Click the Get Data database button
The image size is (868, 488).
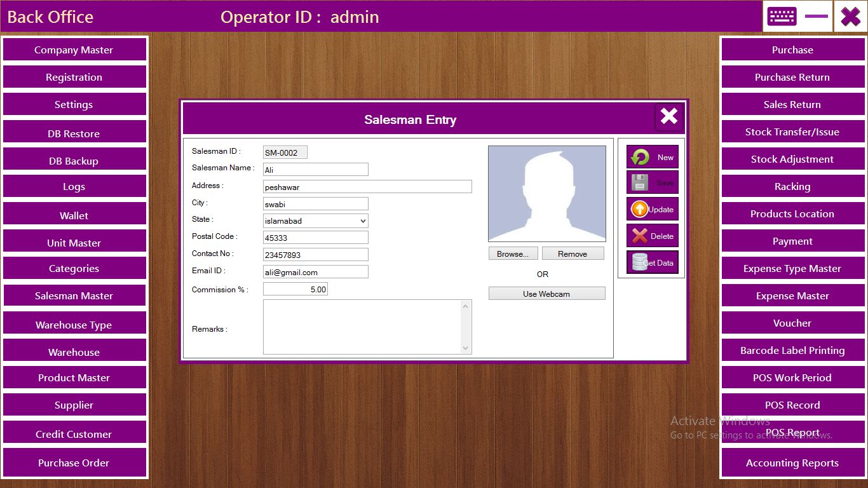(x=653, y=262)
